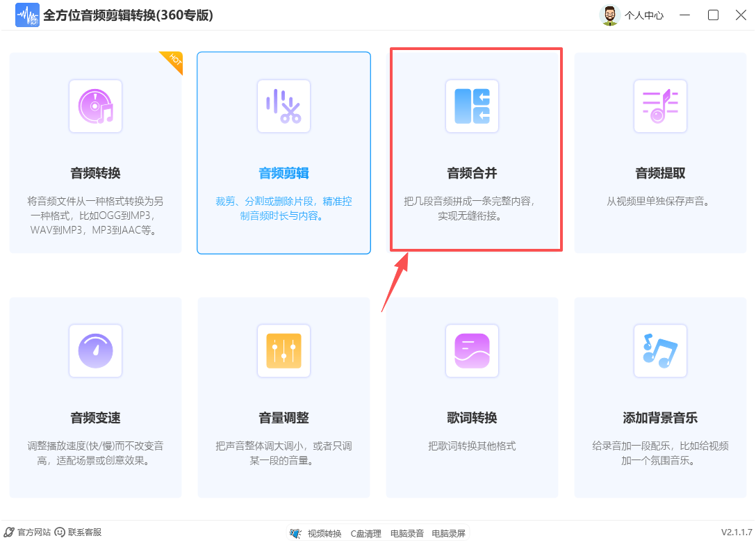
Task: Select the 音量调整 volume sliders icon
Action: (283, 351)
